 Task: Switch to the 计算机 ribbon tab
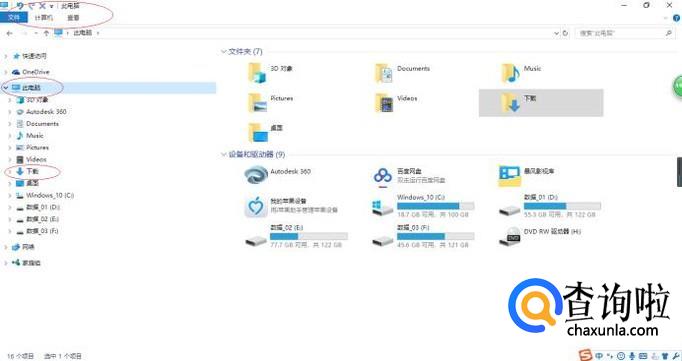coord(43,18)
